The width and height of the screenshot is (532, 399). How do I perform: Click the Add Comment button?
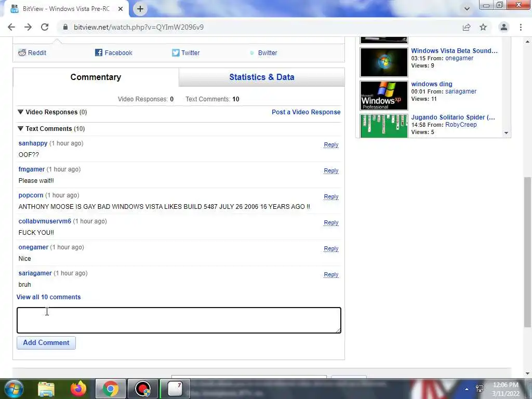pos(46,343)
